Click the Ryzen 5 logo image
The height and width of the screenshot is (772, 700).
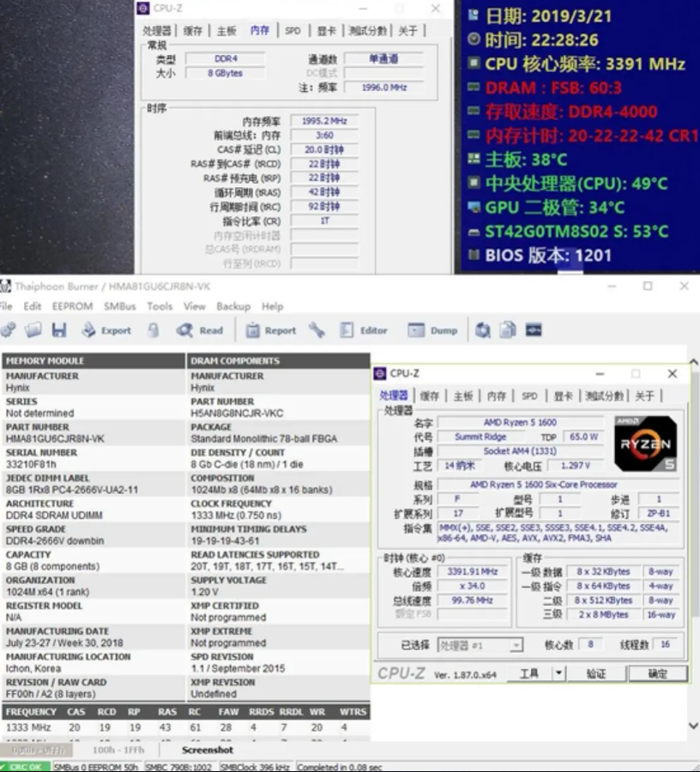pos(645,443)
